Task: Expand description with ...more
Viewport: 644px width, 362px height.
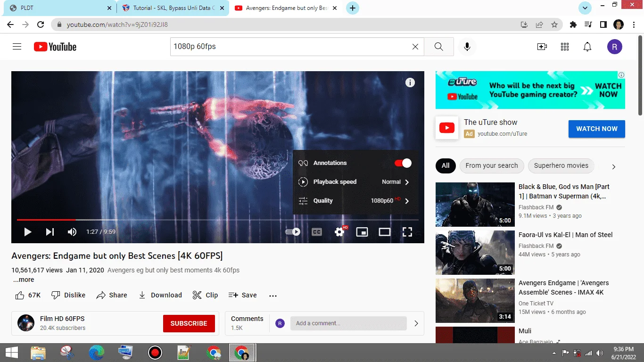Action: (x=24, y=280)
